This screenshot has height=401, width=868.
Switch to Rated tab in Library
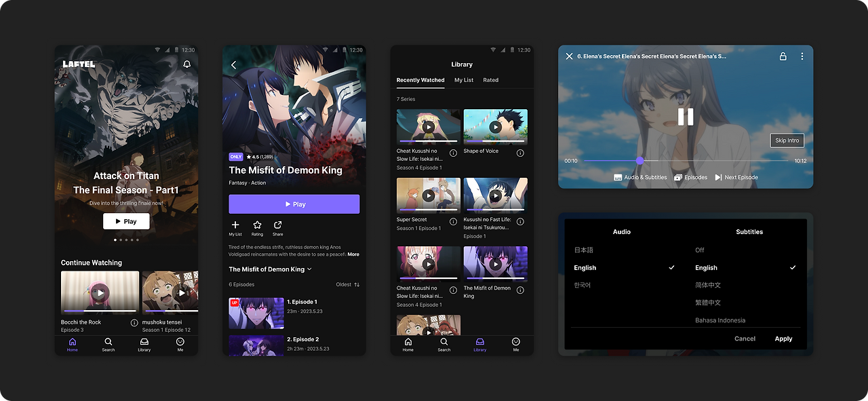491,80
